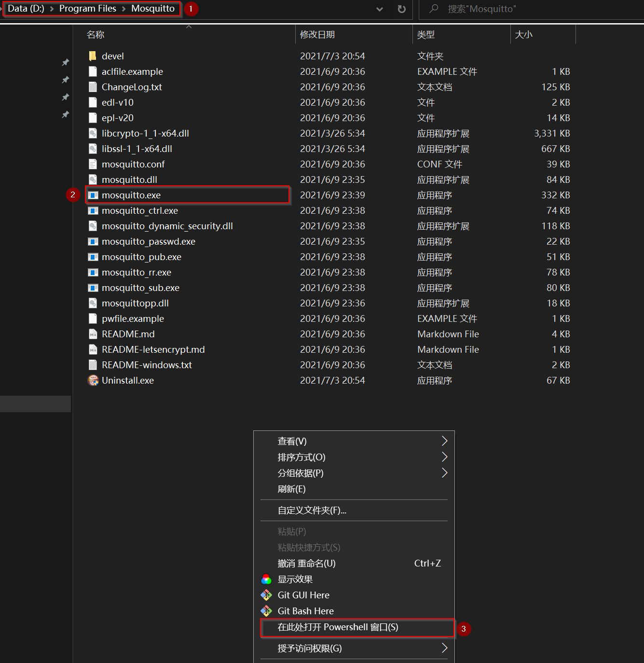
Task: Click the mosquitto_ctrl.exe application icon
Action: tap(93, 210)
